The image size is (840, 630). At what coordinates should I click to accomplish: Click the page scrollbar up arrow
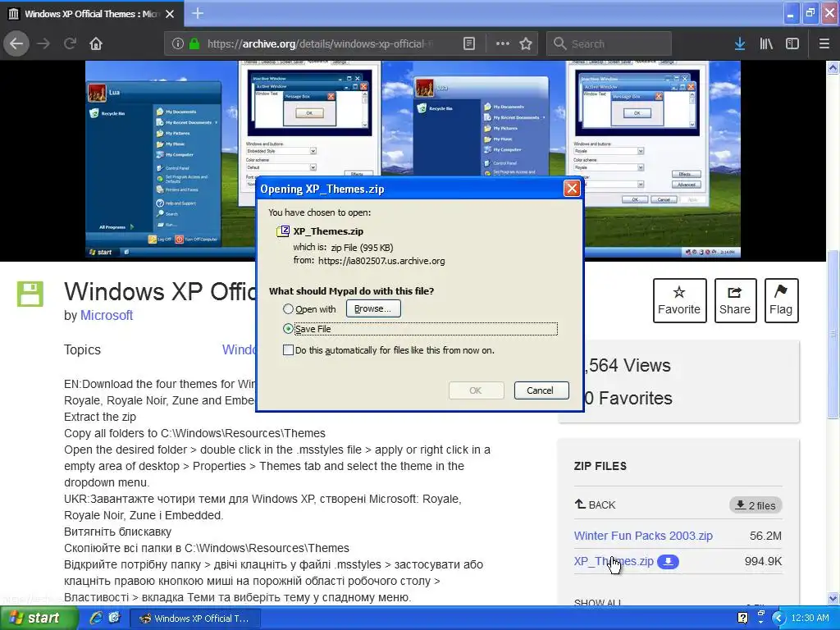833,67
